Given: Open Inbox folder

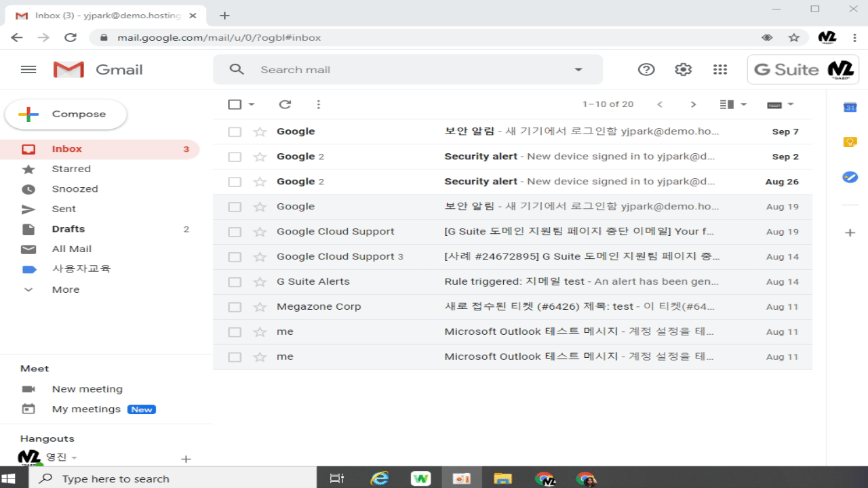Looking at the screenshot, I should (100, 149).
